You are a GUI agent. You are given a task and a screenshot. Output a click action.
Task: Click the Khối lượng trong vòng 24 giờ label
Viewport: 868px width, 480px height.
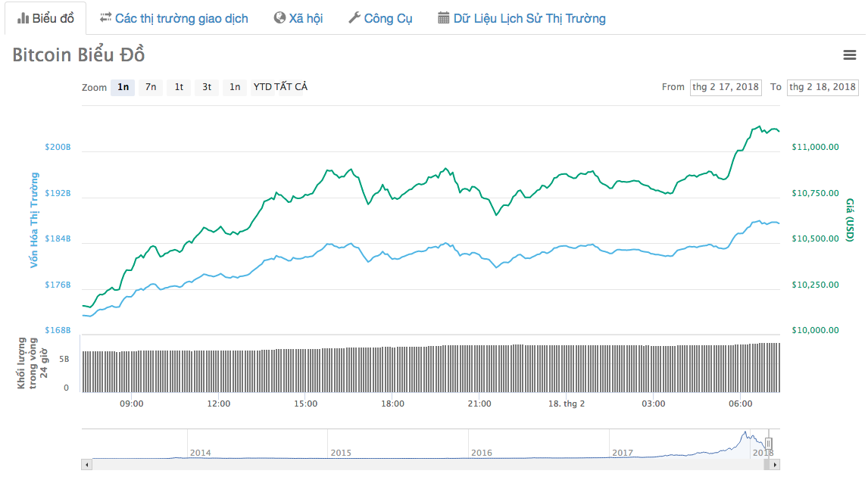(33, 363)
